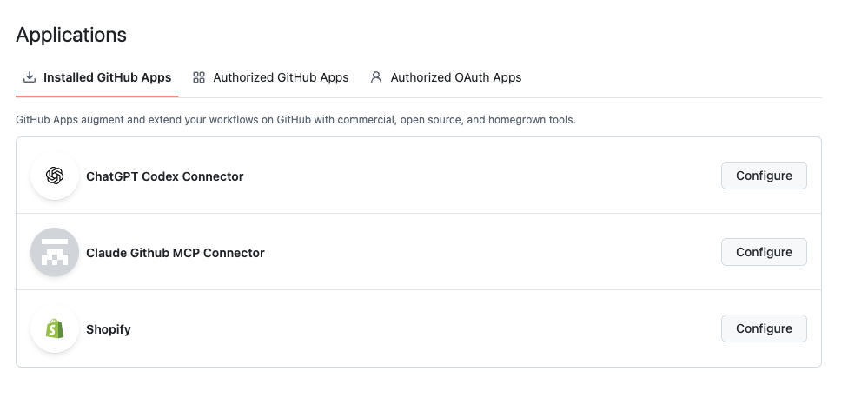
Task: Click the person icon beside Authorized OAuth Apps
Action: click(376, 77)
